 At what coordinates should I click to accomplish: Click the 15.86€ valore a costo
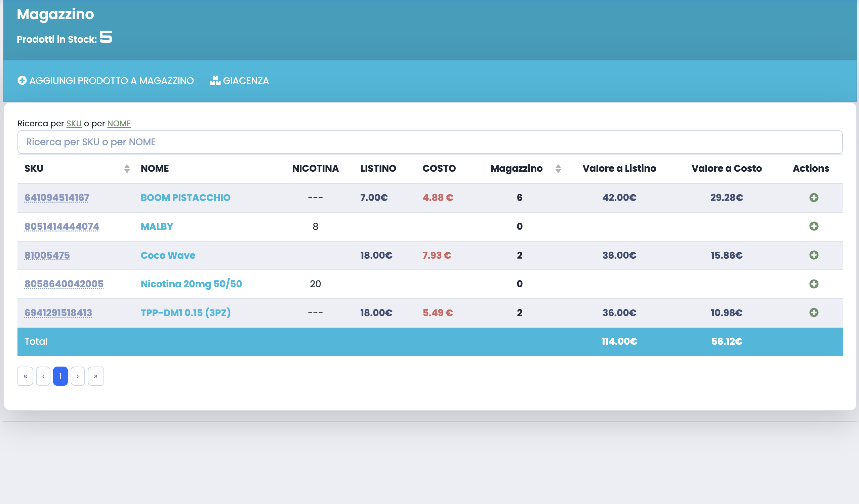[726, 255]
